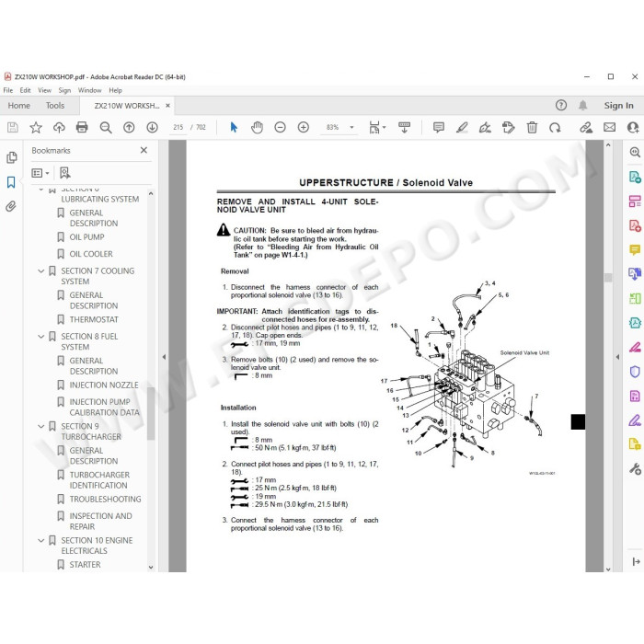Image resolution: width=644 pixels, height=644 pixels.
Task: Close the Bookmarks panel
Action: [144, 150]
